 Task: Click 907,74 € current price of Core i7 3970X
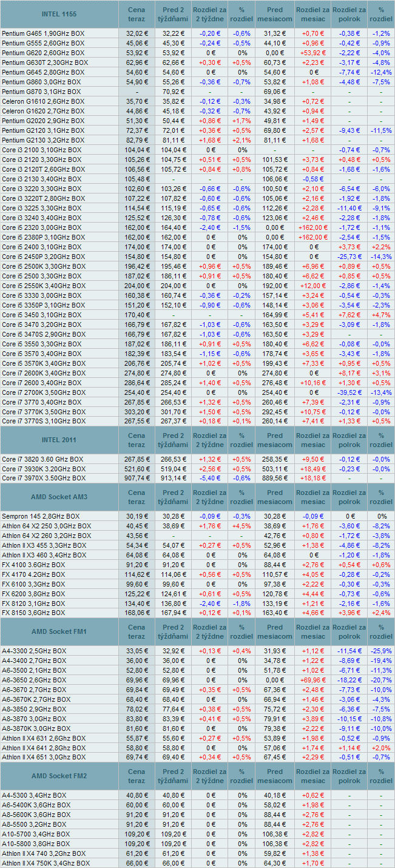point(137,479)
